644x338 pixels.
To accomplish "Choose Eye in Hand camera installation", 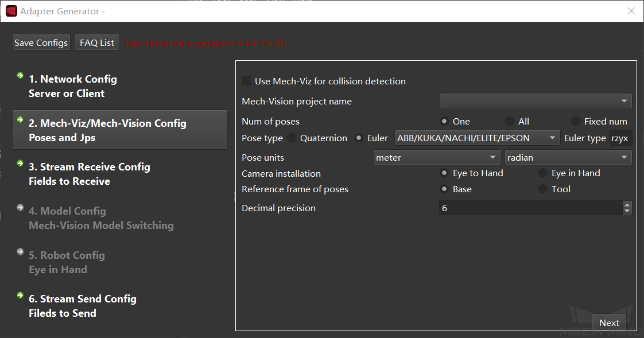I will click(x=543, y=173).
